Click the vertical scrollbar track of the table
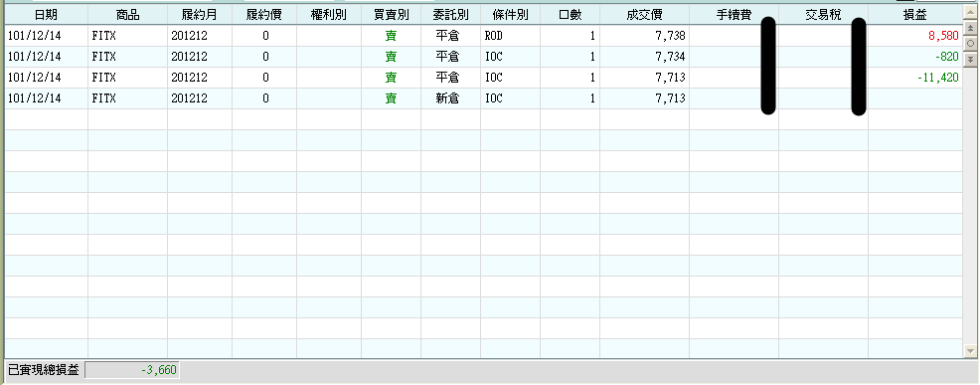This screenshot has width=980, height=385. [x=971, y=205]
